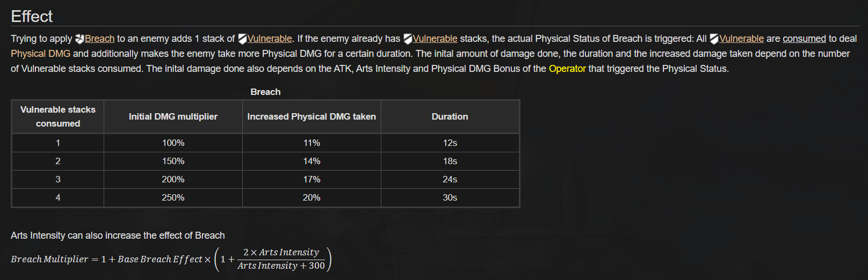Viewport: 868px width, 280px height.
Task: Click the Breach table caption
Action: click(265, 92)
